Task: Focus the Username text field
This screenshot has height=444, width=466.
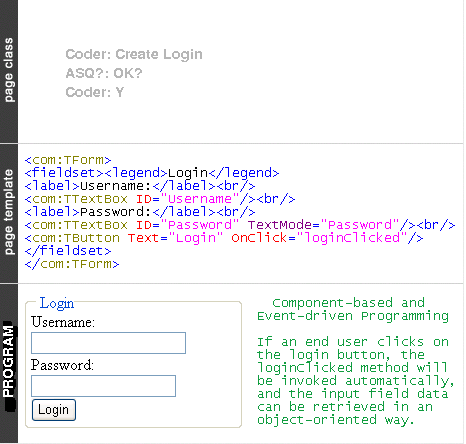Action: coord(108,343)
